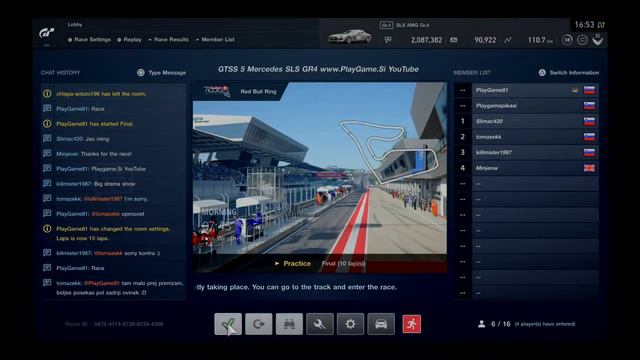Click the 16:53 clock display
The width and height of the screenshot is (640, 360).
tap(584, 25)
